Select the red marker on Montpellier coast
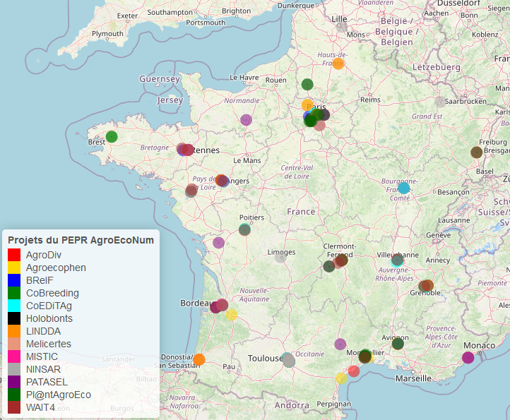 pyautogui.click(x=354, y=371)
